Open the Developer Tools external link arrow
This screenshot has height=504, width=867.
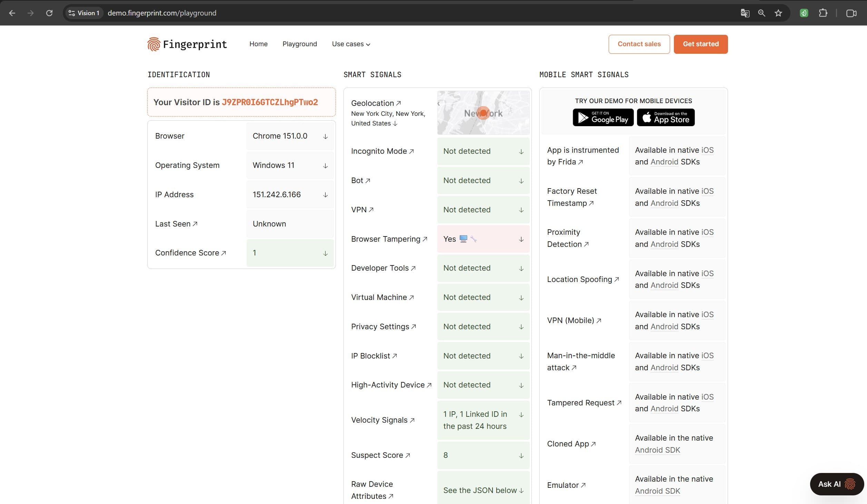413,268
